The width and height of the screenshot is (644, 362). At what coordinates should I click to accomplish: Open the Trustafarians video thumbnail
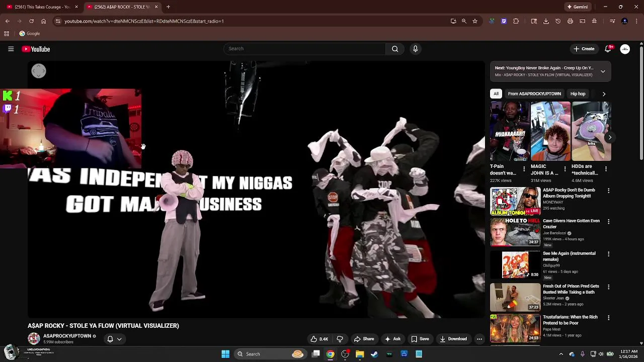coord(515,328)
